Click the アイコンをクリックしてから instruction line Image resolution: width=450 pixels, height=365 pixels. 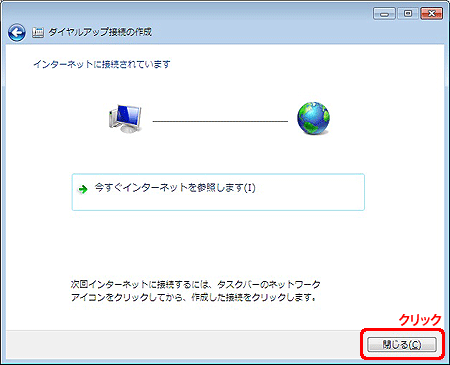click(193, 297)
